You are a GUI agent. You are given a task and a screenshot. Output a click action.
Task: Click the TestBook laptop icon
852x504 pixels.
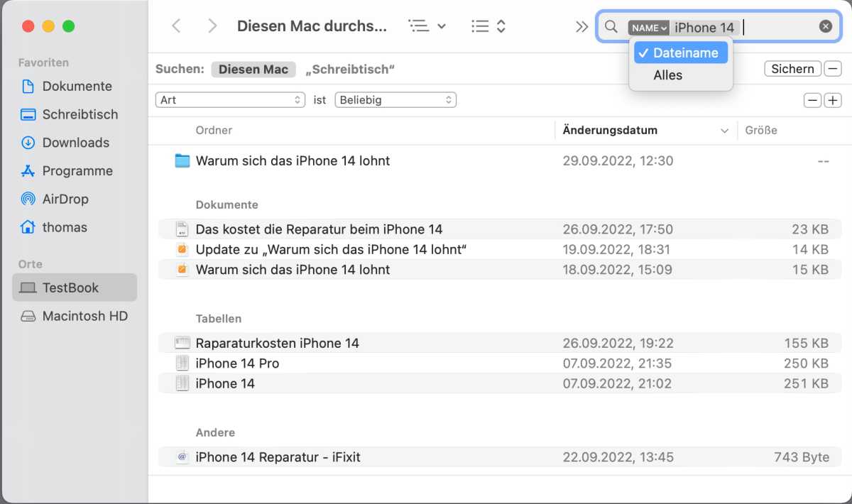point(28,287)
